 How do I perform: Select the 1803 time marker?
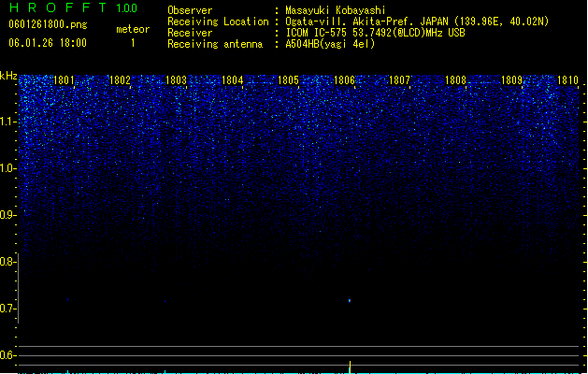[176, 80]
